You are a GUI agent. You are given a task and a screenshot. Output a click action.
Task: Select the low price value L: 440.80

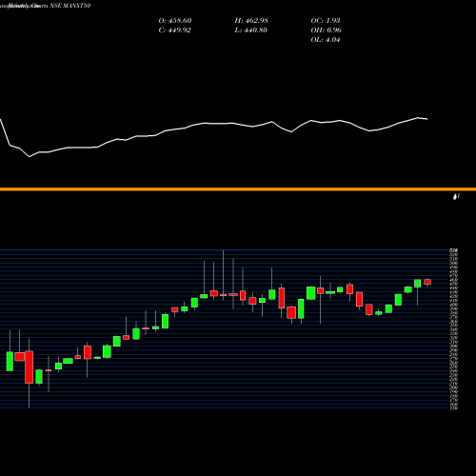coord(251,30)
